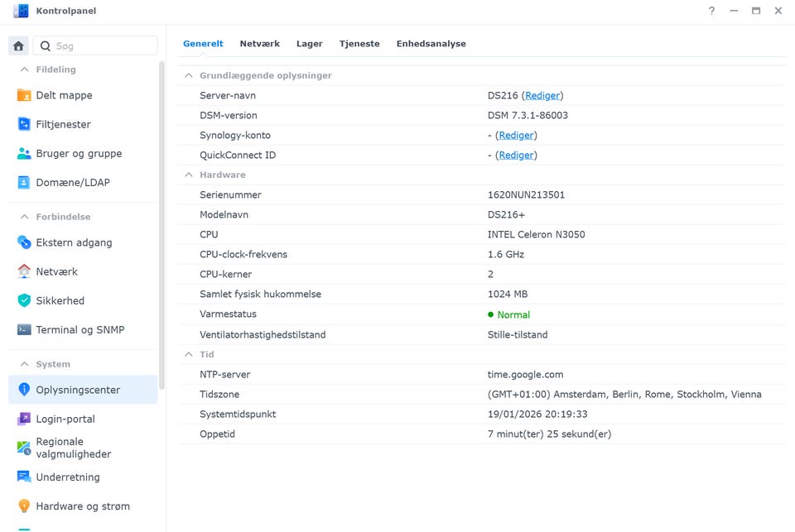Open Hardware og strøm label

[83, 506]
